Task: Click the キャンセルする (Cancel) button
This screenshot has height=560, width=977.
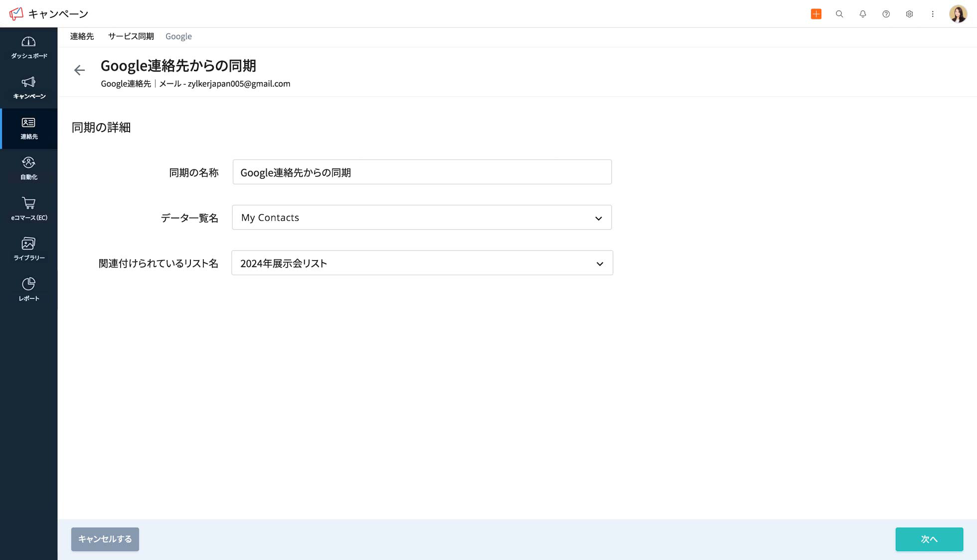Action: coord(105,539)
